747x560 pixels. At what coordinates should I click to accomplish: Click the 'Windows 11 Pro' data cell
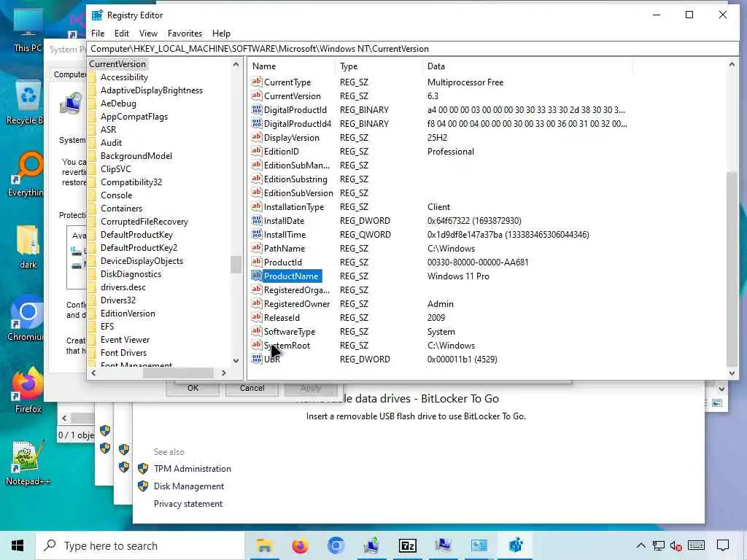pos(458,276)
